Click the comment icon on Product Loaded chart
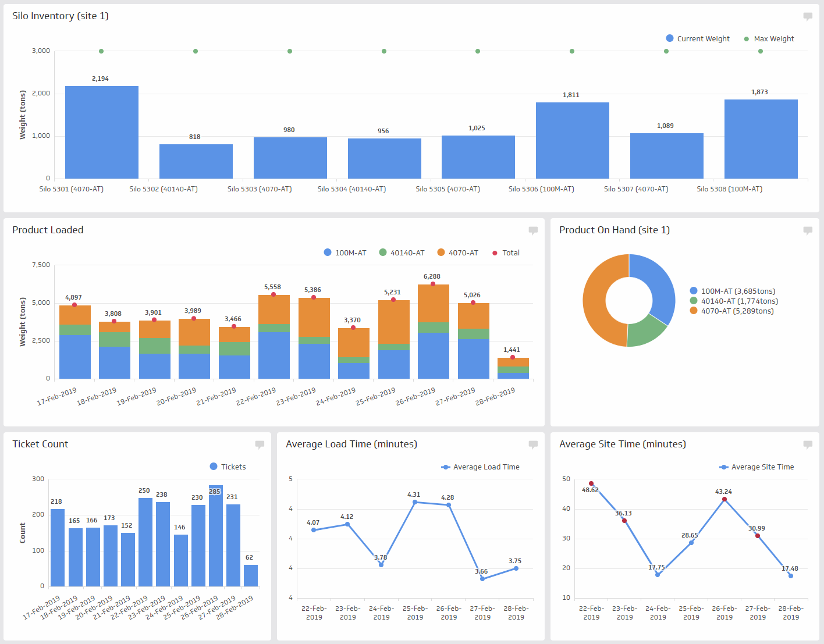The image size is (824, 644). click(x=533, y=231)
